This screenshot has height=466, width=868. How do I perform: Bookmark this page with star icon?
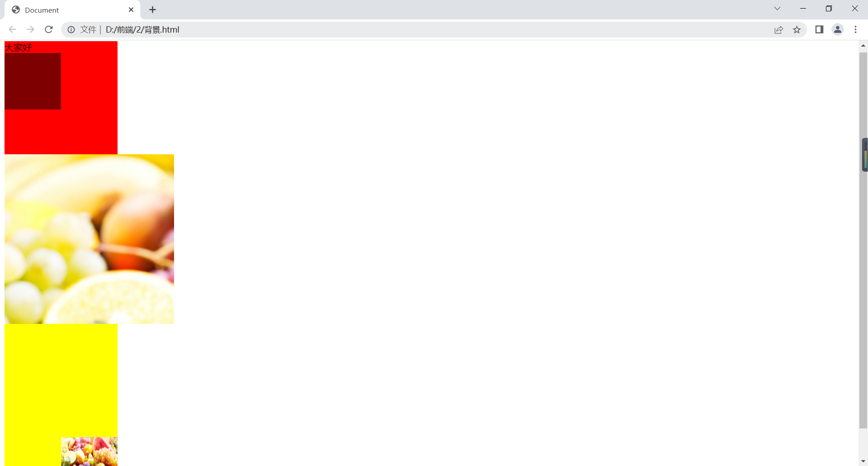(797, 30)
